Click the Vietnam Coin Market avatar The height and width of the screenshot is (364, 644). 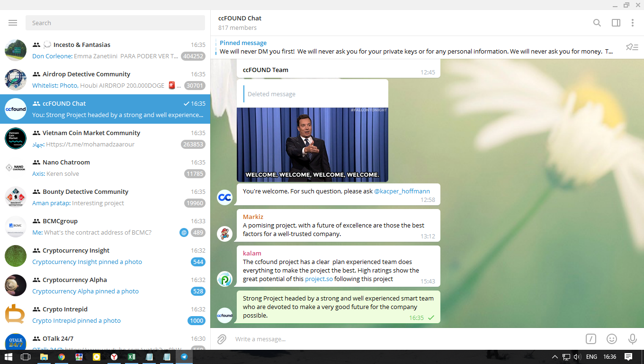[16, 138]
